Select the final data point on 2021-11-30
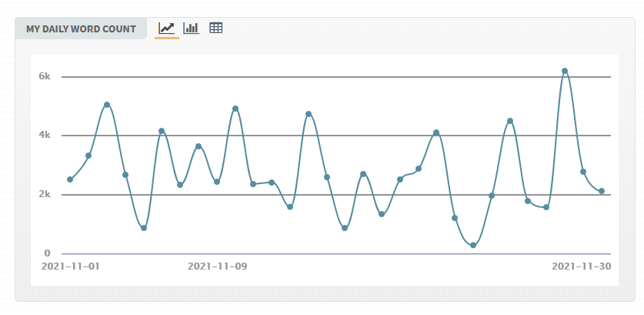The height and width of the screenshot is (315, 644). 602,191
